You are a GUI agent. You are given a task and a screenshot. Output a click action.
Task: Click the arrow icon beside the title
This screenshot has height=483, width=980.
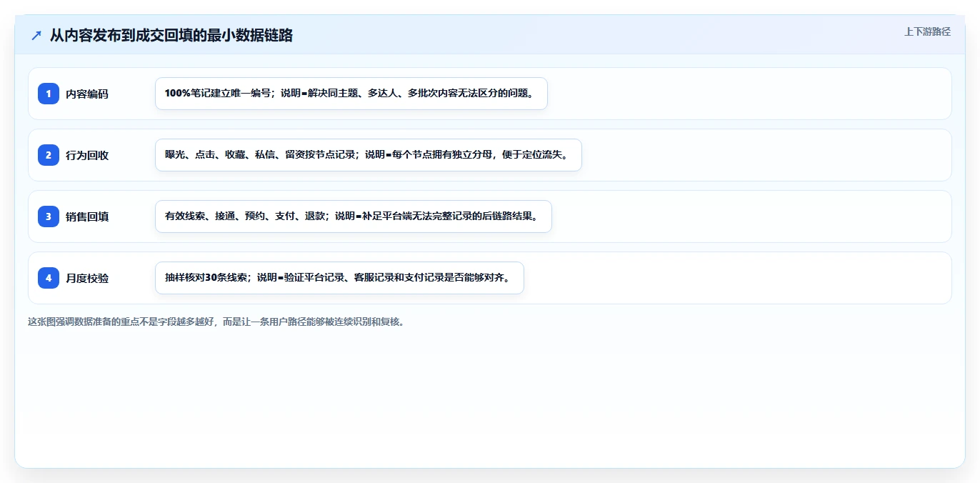36,35
